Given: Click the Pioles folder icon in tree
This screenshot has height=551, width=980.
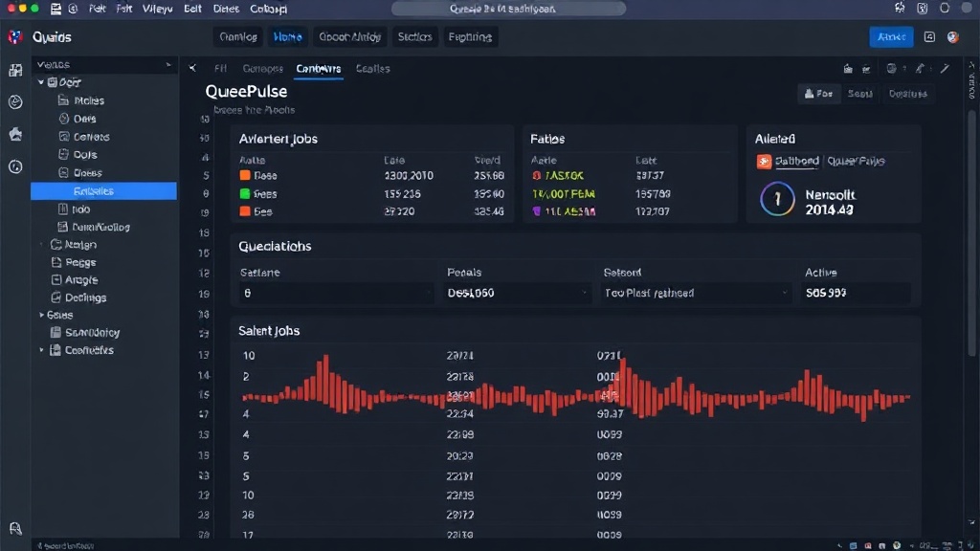Looking at the screenshot, I should pyautogui.click(x=63, y=99).
